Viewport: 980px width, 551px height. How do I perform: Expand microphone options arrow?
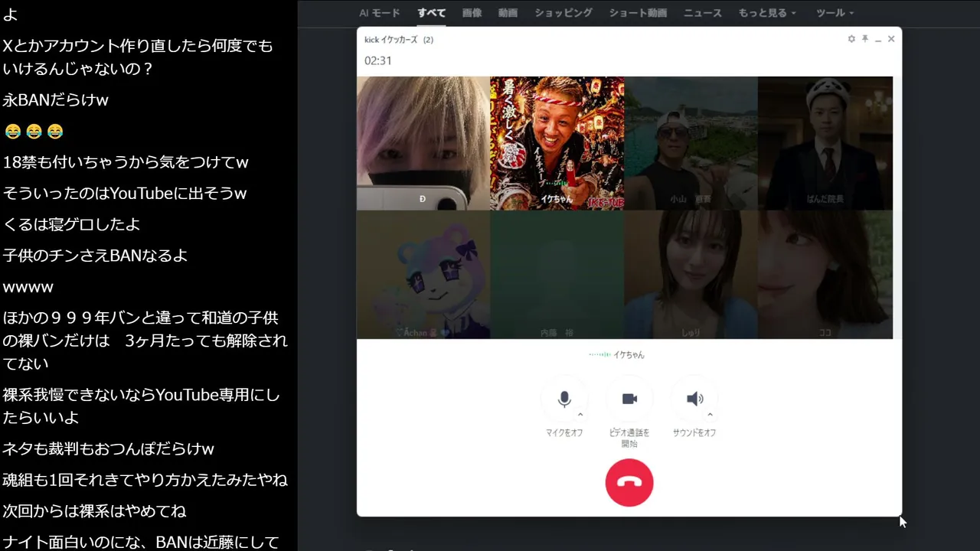pos(580,415)
